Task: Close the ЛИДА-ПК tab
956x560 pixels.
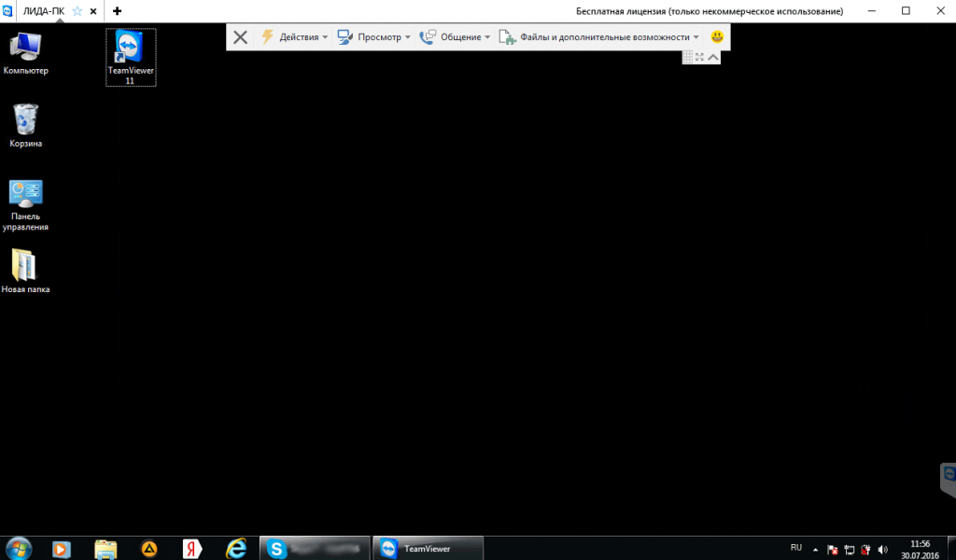Action: tap(93, 11)
